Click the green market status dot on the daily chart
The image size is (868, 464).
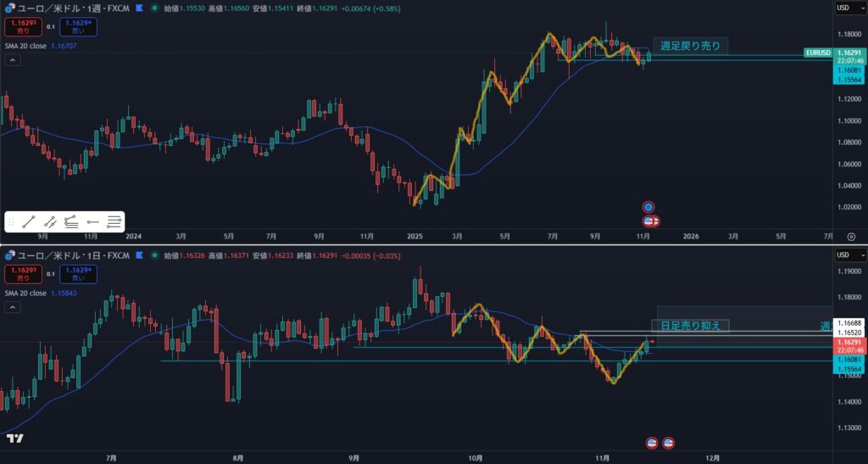pos(153,255)
